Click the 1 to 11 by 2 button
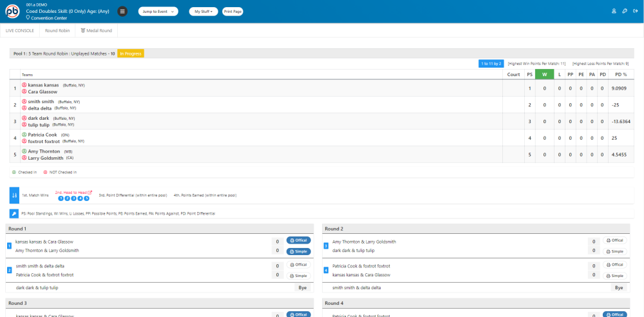Viewport: 644px width, 317px height. point(491,64)
